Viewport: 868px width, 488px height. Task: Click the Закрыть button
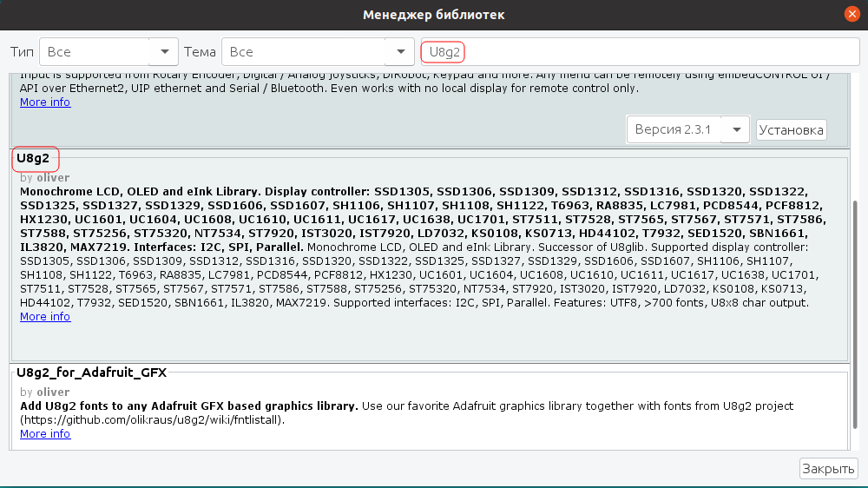pos(828,469)
